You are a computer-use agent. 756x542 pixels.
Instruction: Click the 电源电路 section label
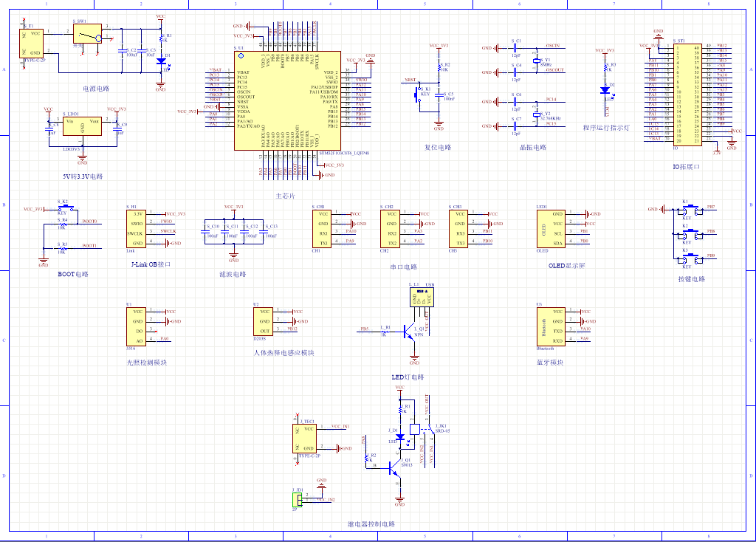coord(96,89)
